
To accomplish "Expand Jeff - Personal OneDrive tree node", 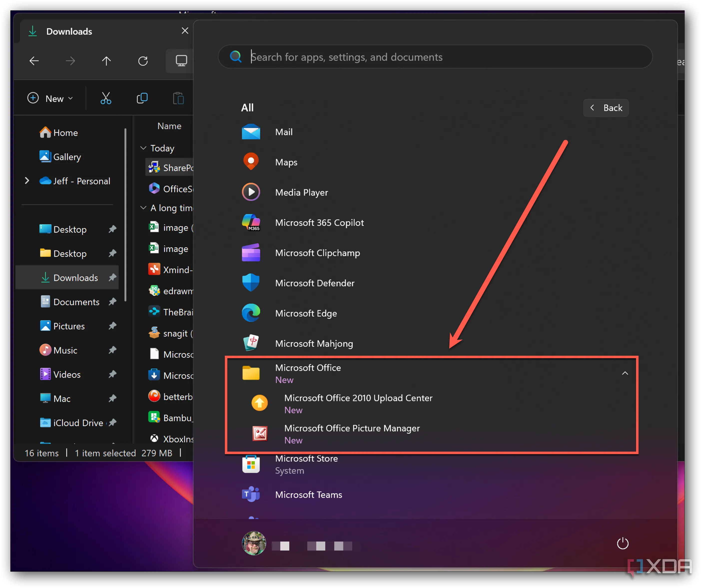I will click(x=27, y=181).
